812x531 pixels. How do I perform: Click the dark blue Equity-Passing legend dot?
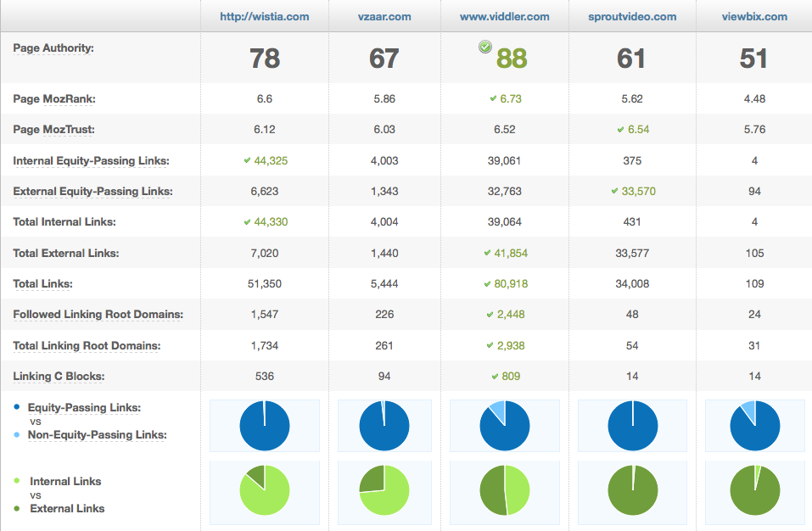(17, 407)
